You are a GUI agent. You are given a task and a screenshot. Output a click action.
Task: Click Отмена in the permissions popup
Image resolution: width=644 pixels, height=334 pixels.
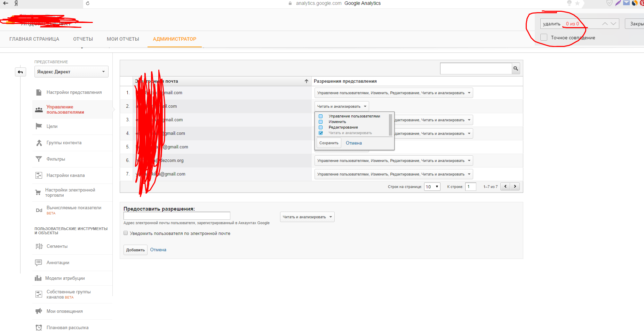[x=354, y=143]
